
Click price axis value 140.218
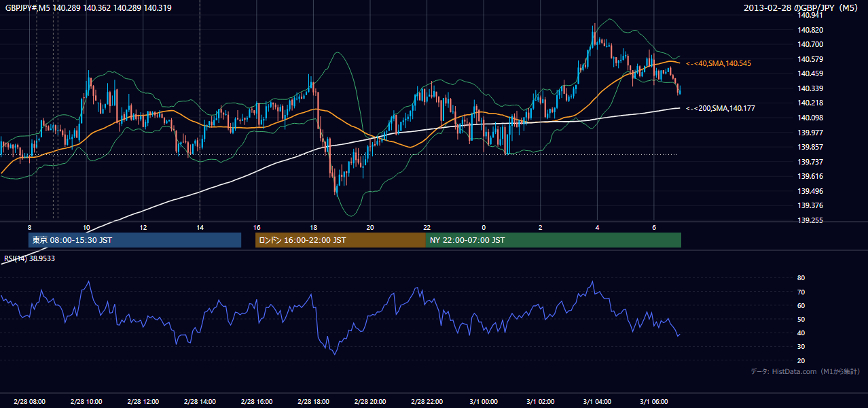810,103
